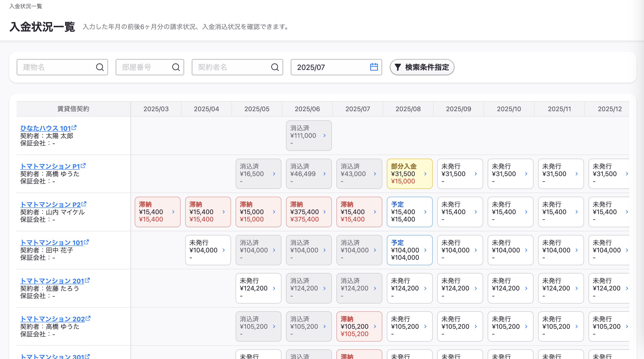644x359 pixels.
Task: Open トマトマンション 101 消込済 card for 2025/07
Action: pyautogui.click(x=359, y=250)
